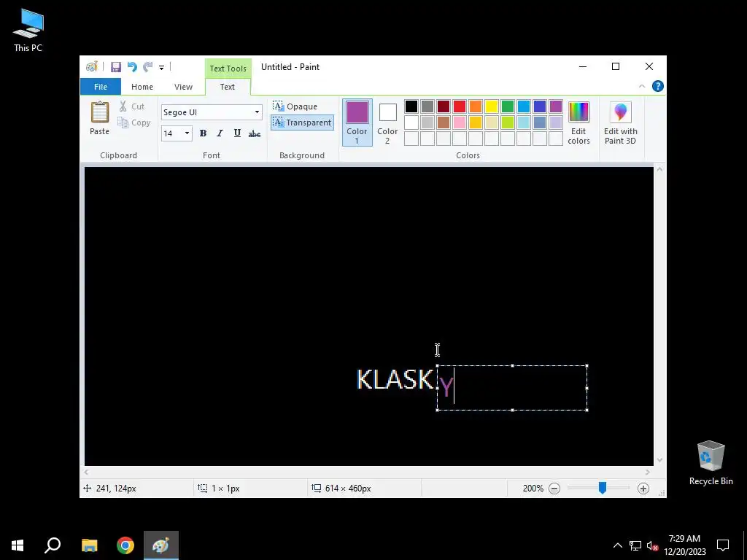Copy the selected text

pos(134,122)
